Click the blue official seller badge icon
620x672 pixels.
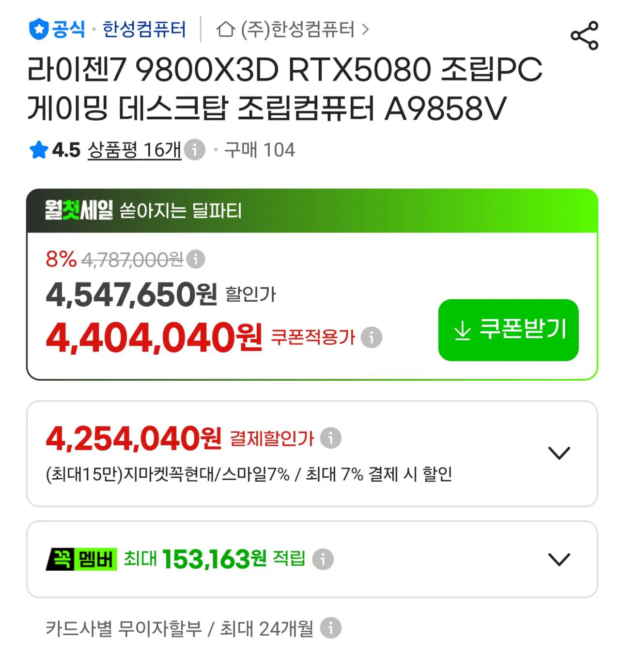click(x=39, y=29)
